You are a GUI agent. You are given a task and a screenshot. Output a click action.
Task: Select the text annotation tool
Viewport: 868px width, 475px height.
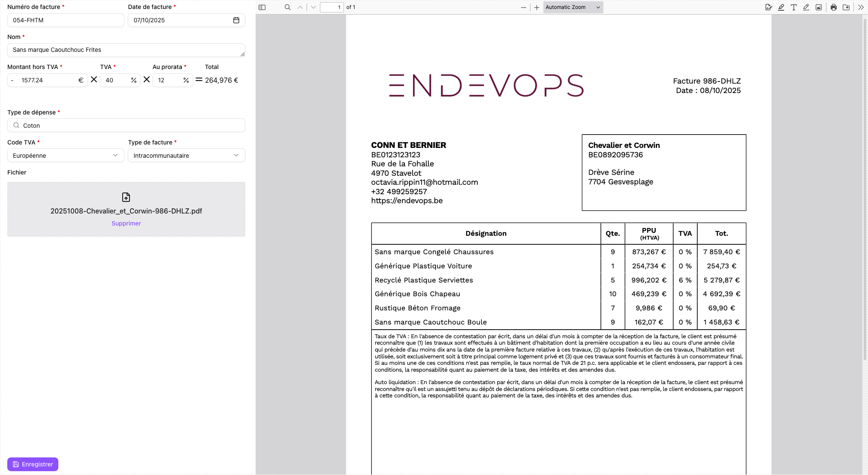[x=794, y=7]
